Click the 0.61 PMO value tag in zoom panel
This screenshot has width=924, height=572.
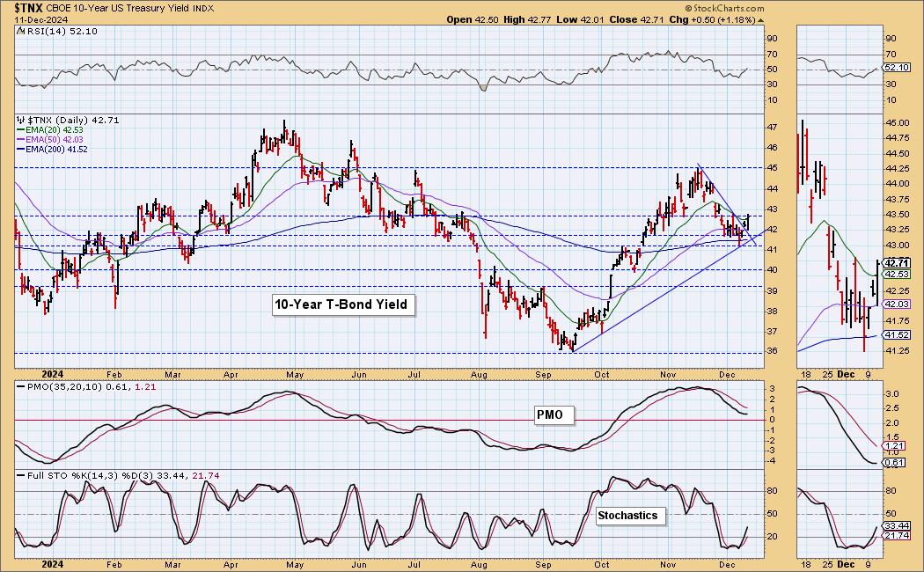click(x=895, y=462)
